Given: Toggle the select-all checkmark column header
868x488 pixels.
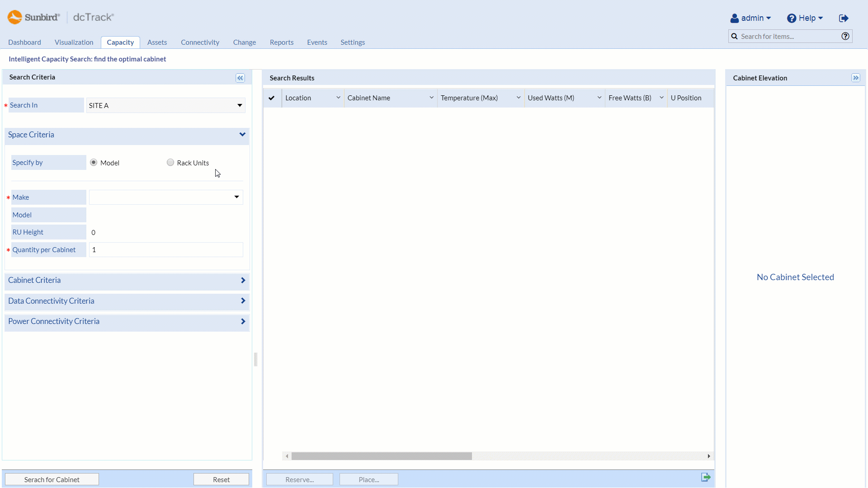Looking at the screenshot, I should point(272,98).
